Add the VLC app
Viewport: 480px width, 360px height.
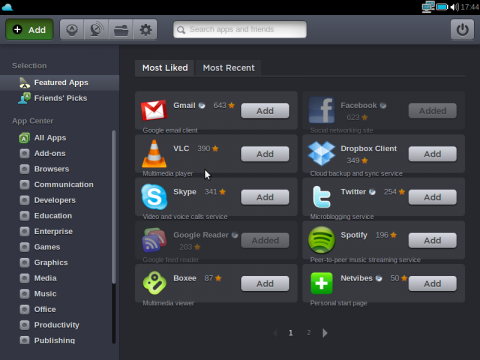point(265,154)
